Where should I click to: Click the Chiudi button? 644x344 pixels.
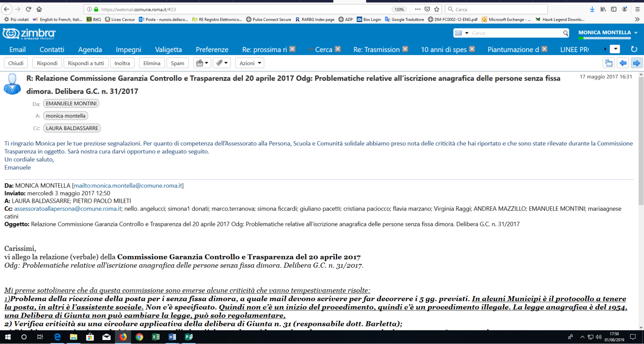tap(16, 63)
